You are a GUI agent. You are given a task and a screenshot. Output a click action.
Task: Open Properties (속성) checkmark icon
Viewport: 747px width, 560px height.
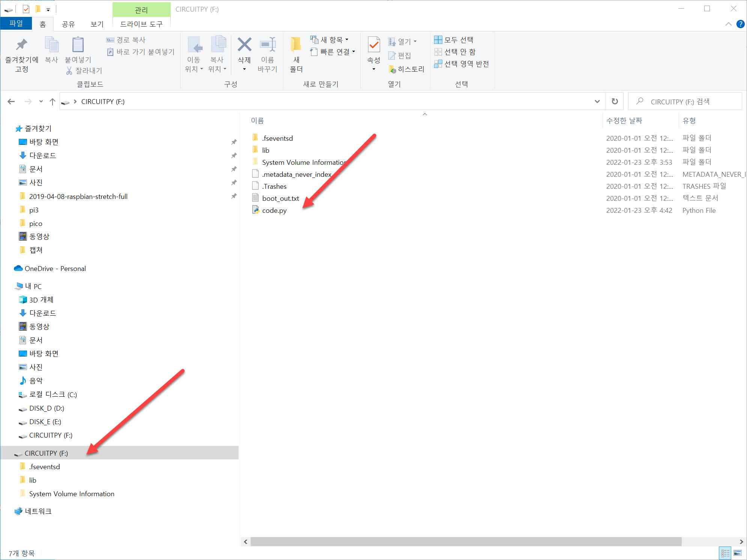(x=374, y=45)
